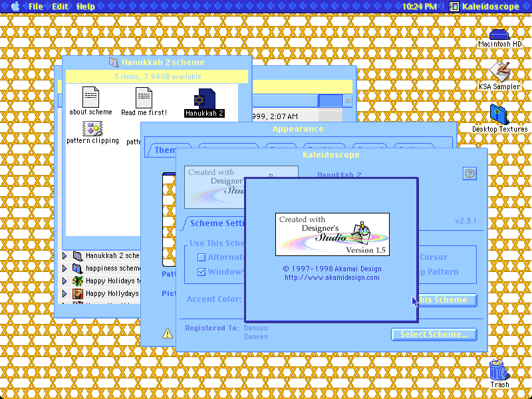This screenshot has width=532, height=399.
Task: Open the Kaleidoscope application menu
Action: click(x=484, y=7)
